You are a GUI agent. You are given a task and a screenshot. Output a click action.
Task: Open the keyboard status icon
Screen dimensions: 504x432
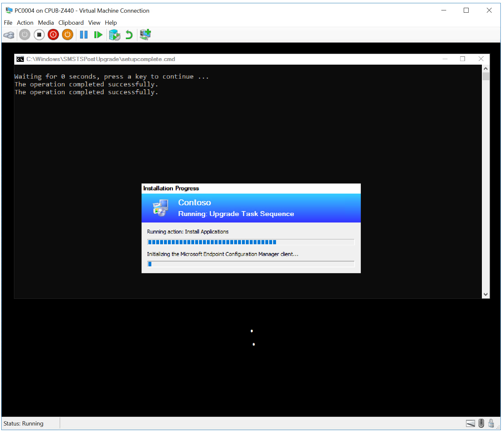point(471,423)
